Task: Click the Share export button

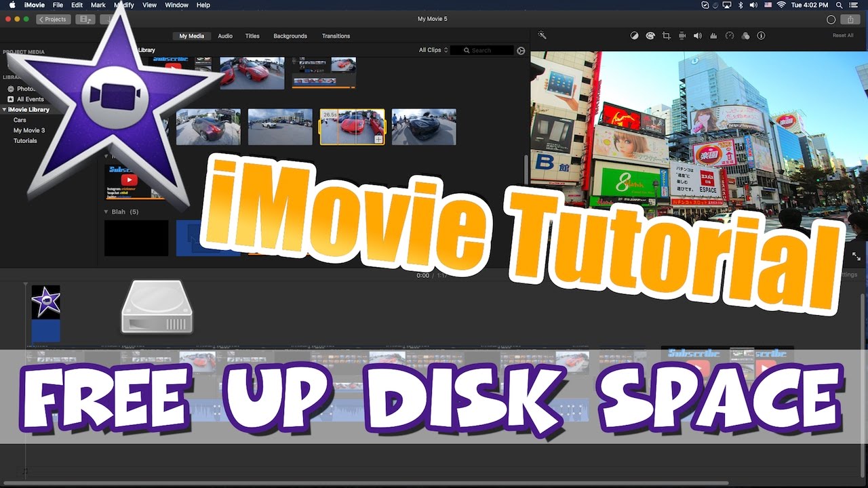Action: click(850, 20)
